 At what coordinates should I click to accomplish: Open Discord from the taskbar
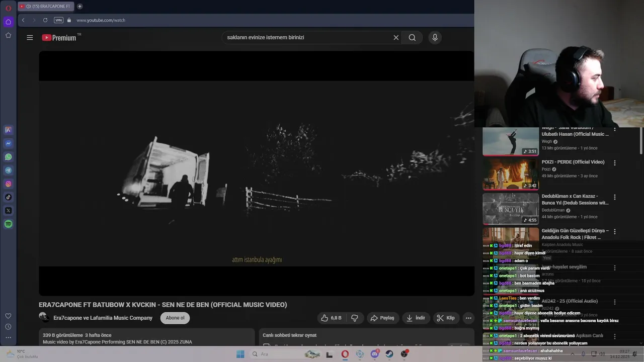[x=375, y=354]
